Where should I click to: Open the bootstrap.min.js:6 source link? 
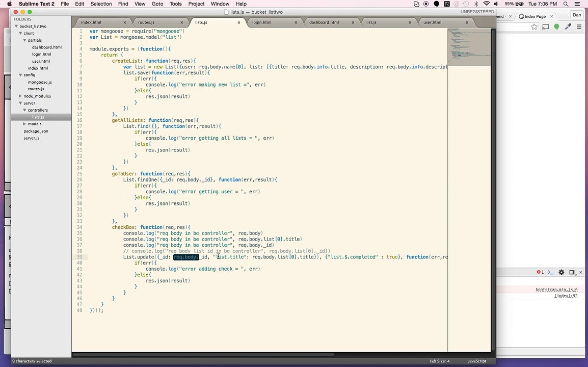[556, 290]
